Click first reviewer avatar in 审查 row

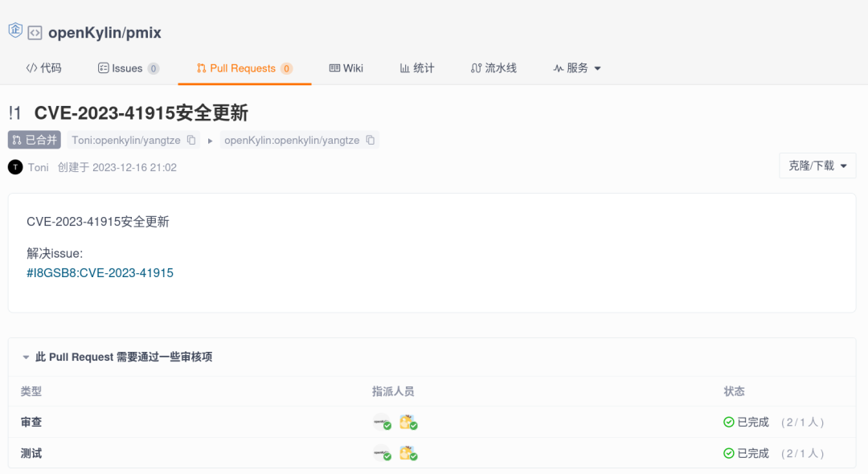click(382, 422)
